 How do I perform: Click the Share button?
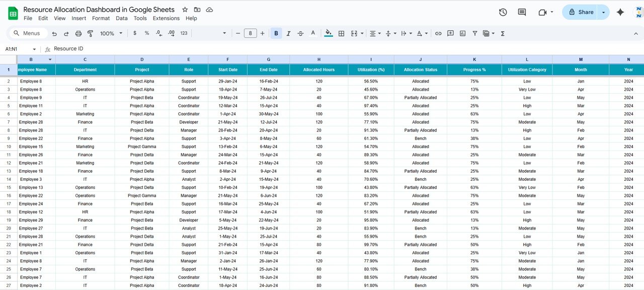pyautogui.click(x=580, y=12)
